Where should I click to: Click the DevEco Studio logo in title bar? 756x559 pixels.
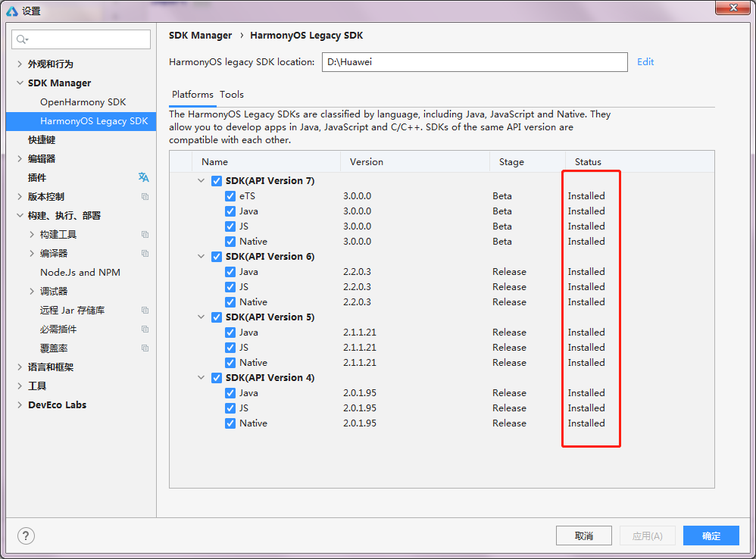pos(12,11)
